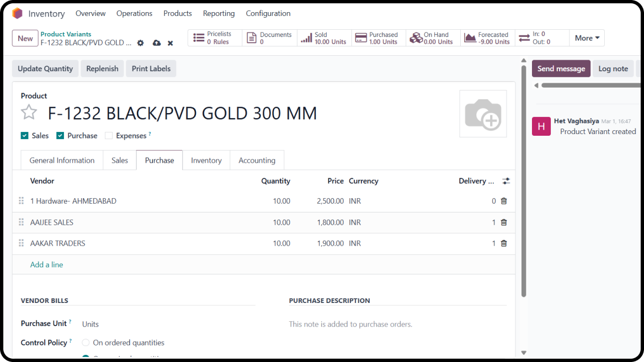This screenshot has height=362, width=644.
Task: Uncheck the Purchase checkbox
Action: click(x=61, y=136)
